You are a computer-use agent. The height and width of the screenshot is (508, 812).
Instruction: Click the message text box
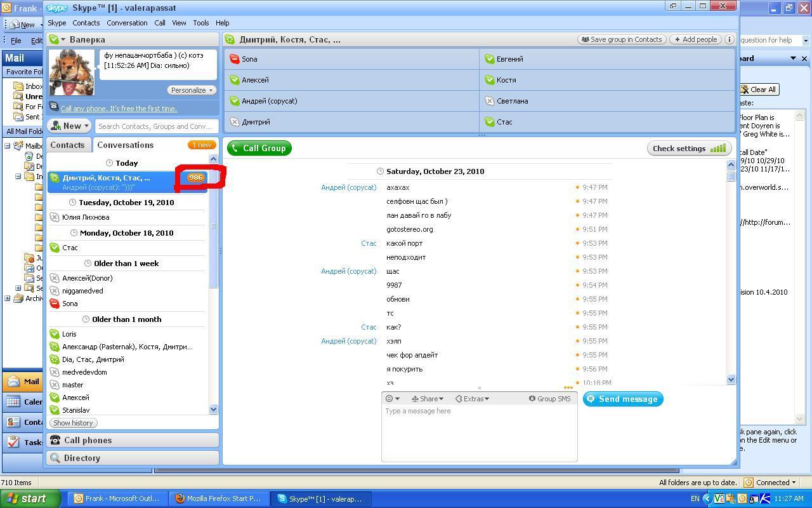479,433
